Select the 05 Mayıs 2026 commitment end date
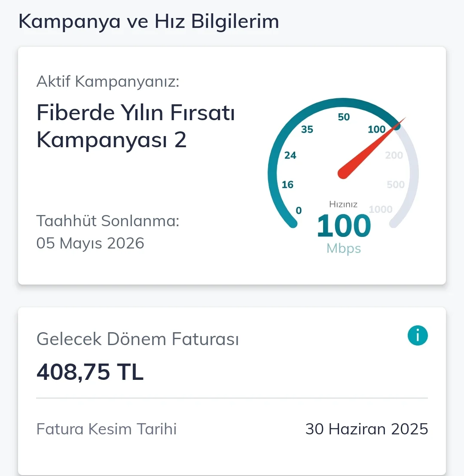The width and height of the screenshot is (464, 476). 90,243
